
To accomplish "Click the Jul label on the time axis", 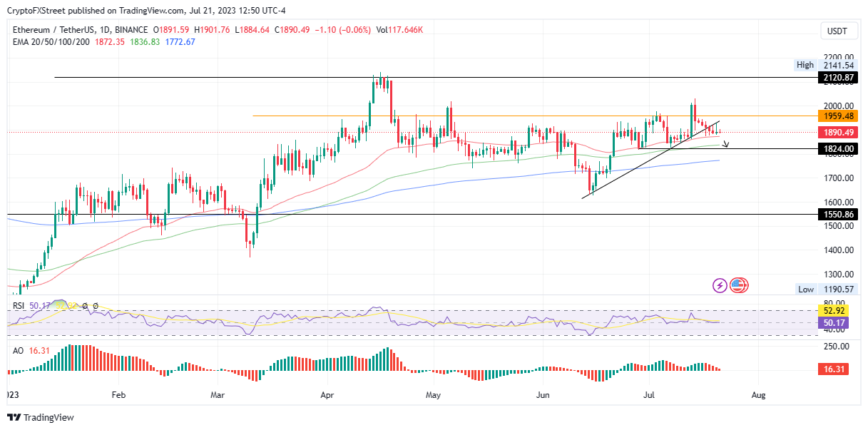I will (650, 394).
